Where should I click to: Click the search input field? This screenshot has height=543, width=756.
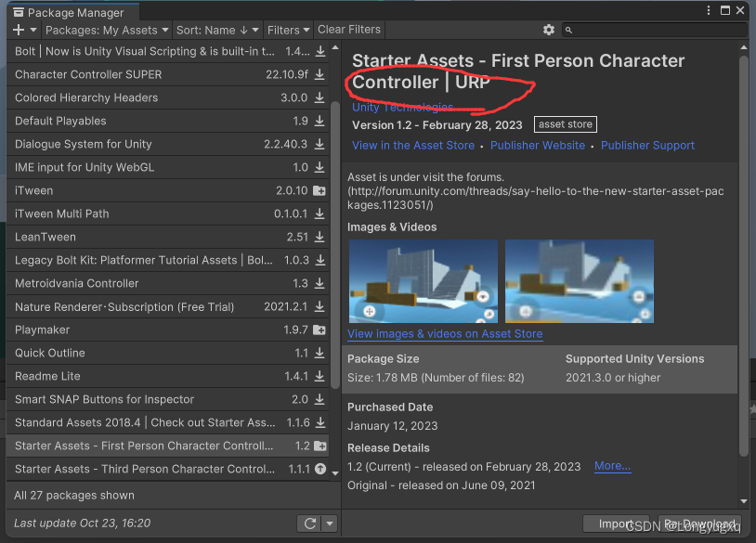coord(650,30)
